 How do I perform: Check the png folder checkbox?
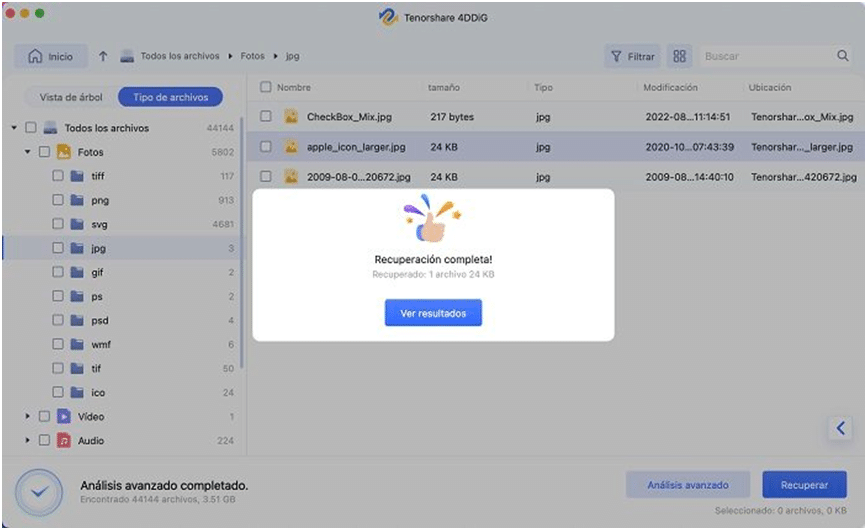click(58, 200)
